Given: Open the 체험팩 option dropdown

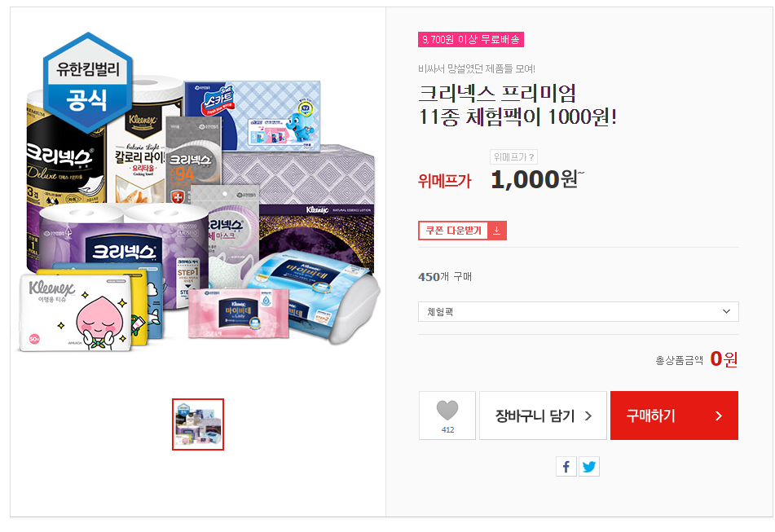Looking at the screenshot, I should coord(579,312).
